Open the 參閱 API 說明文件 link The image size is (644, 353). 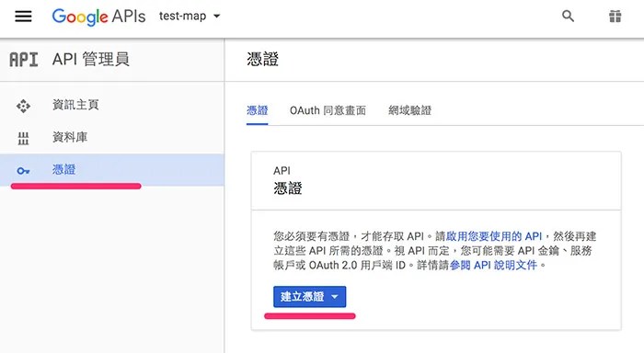[493, 265]
